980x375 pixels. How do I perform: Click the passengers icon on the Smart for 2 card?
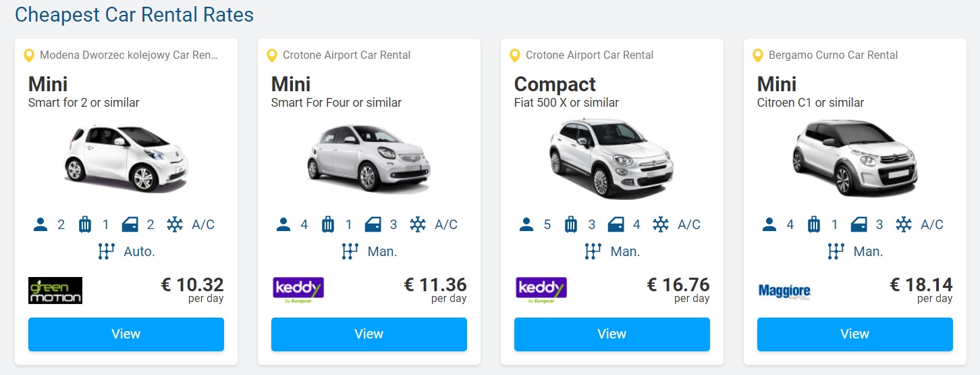(40, 224)
